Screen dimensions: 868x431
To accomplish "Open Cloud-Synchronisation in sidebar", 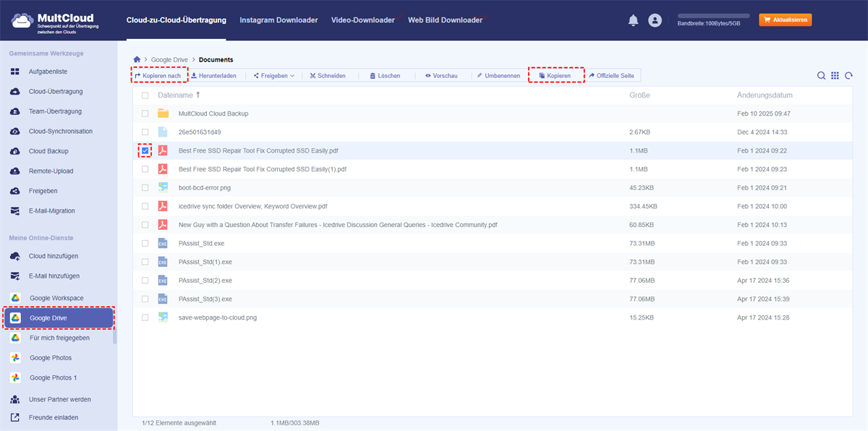I will pyautogui.click(x=60, y=132).
